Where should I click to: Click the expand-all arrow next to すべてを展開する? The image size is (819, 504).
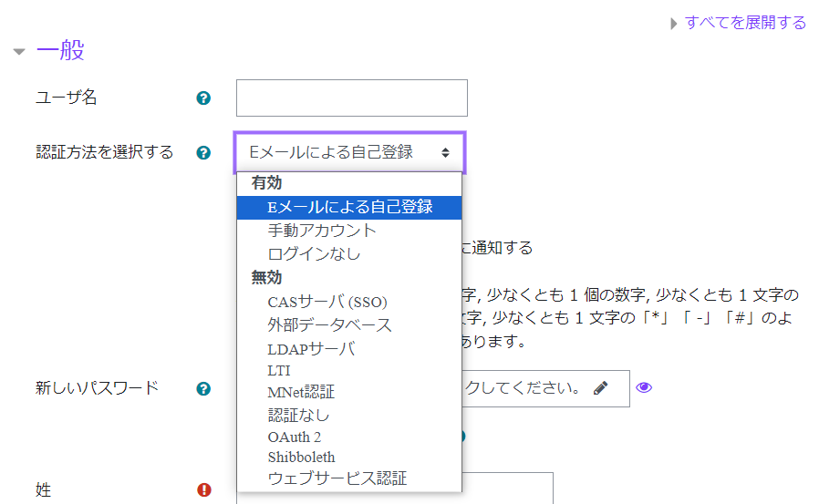[674, 24]
